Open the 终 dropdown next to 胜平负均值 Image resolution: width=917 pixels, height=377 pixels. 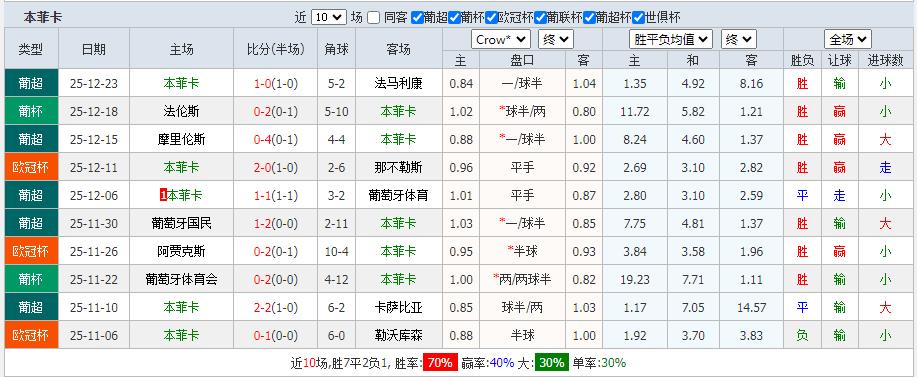[739, 40]
